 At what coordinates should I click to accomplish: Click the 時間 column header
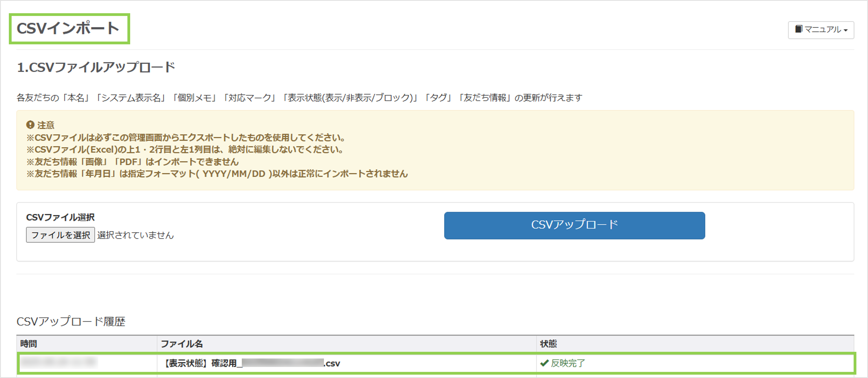coord(29,344)
